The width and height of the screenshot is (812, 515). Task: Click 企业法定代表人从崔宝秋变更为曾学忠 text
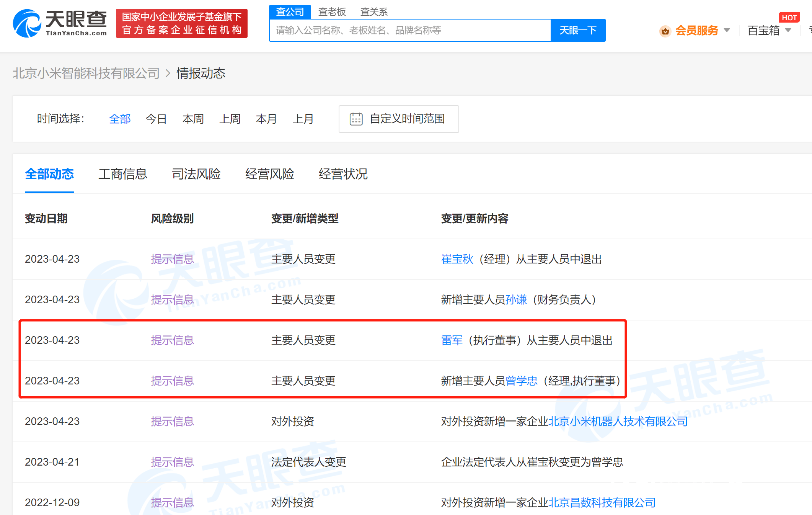pyautogui.click(x=532, y=462)
